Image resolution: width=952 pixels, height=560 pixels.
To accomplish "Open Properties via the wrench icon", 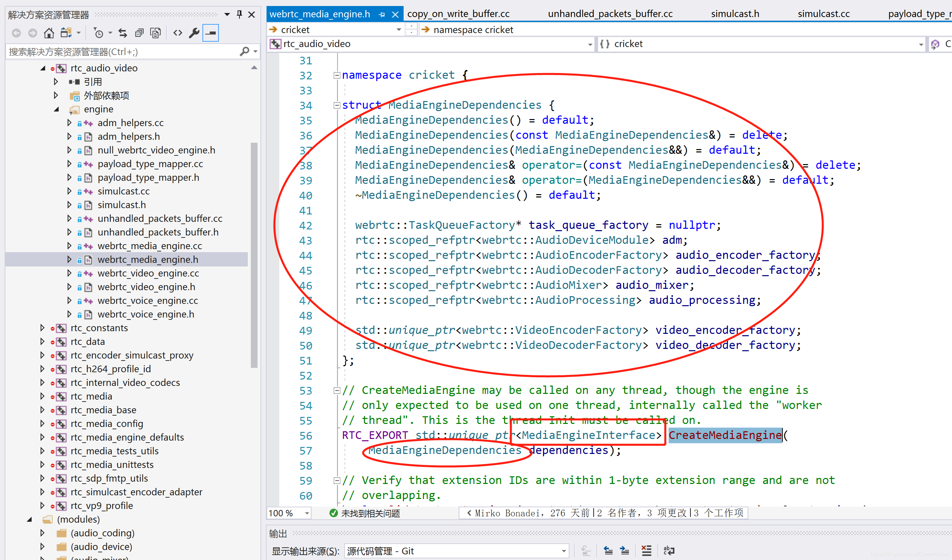I will (194, 33).
